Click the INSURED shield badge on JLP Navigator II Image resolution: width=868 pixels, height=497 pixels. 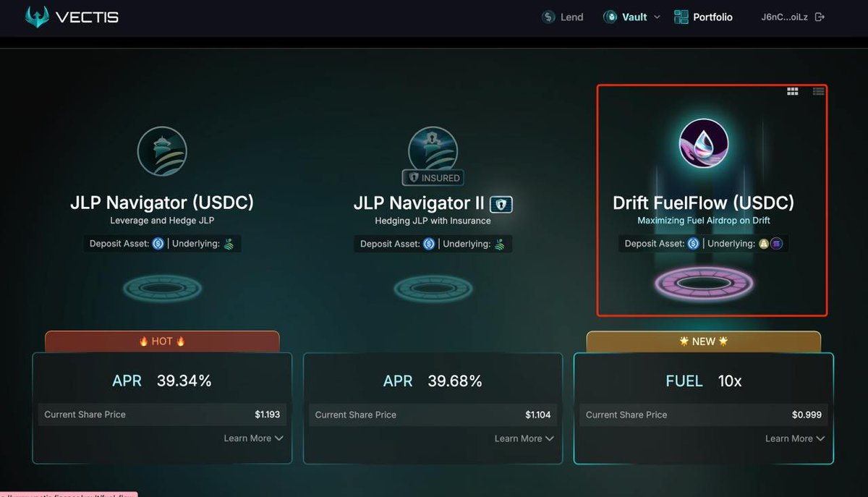(x=433, y=177)
